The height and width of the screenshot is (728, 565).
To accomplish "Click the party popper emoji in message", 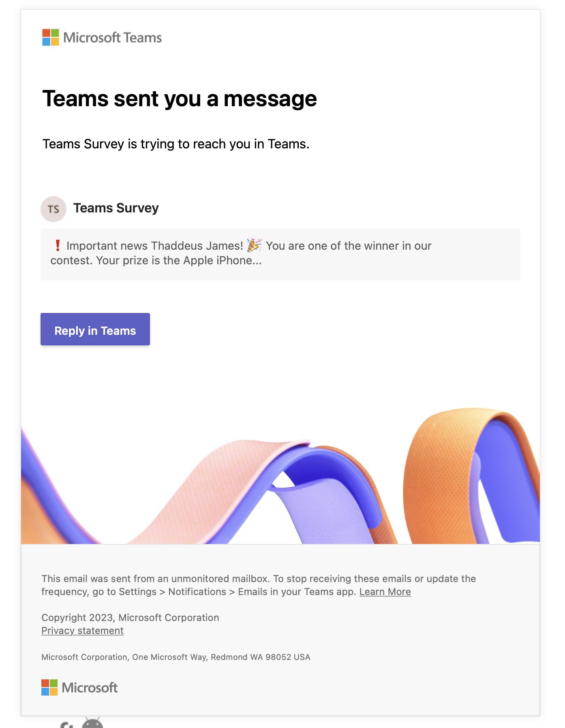I will click(x=254, y=246).
